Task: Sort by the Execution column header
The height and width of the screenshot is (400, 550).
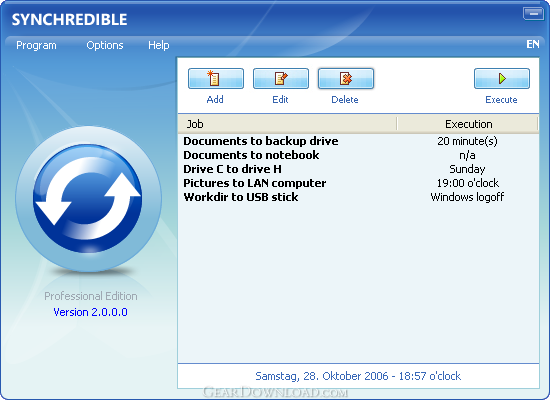Action: 468,124
